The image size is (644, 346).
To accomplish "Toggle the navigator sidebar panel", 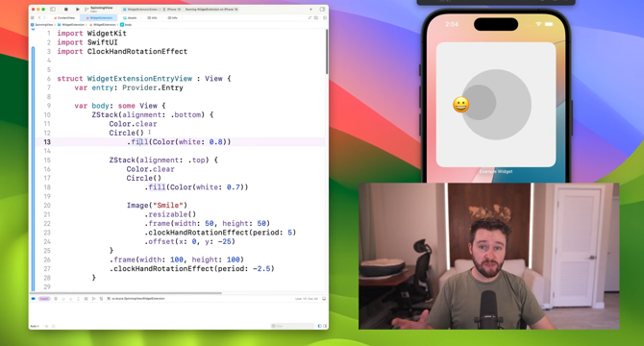I will [x=53, y=9].
